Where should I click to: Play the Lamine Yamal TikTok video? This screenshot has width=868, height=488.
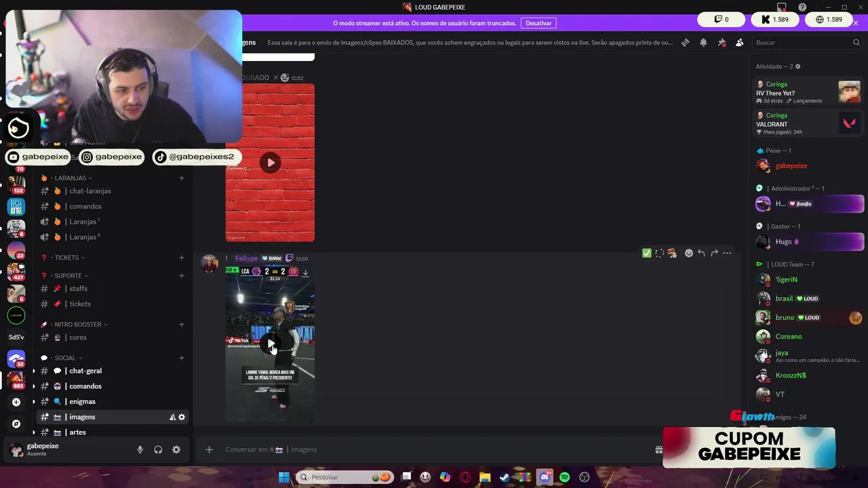point(270,344)
